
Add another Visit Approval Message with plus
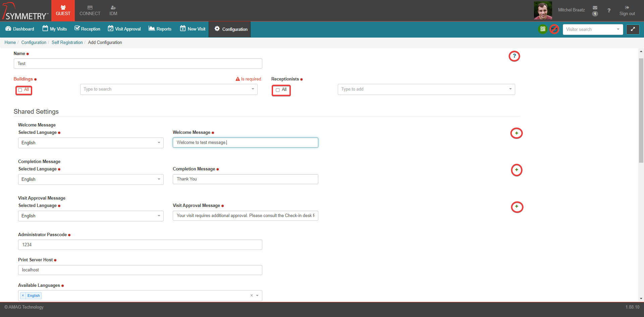pyautogui.click(x=517, y=207)
